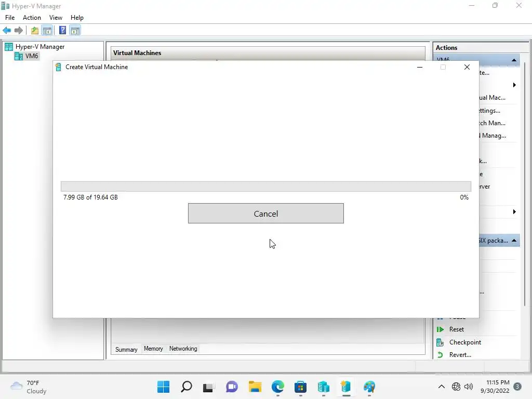Open Task View on the taskbar
Viewport: 532px width, 399px height.
pyautogui.click(x=209, y=387)
